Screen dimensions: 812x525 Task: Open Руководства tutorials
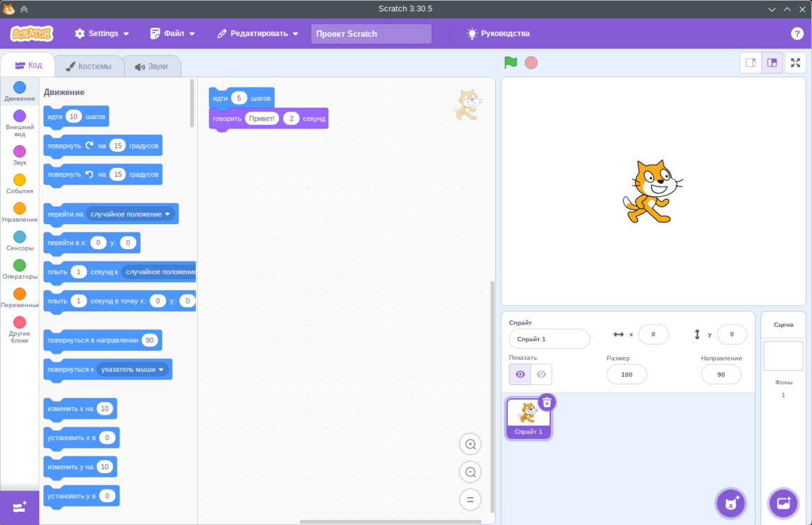click(x=498, y=33)
